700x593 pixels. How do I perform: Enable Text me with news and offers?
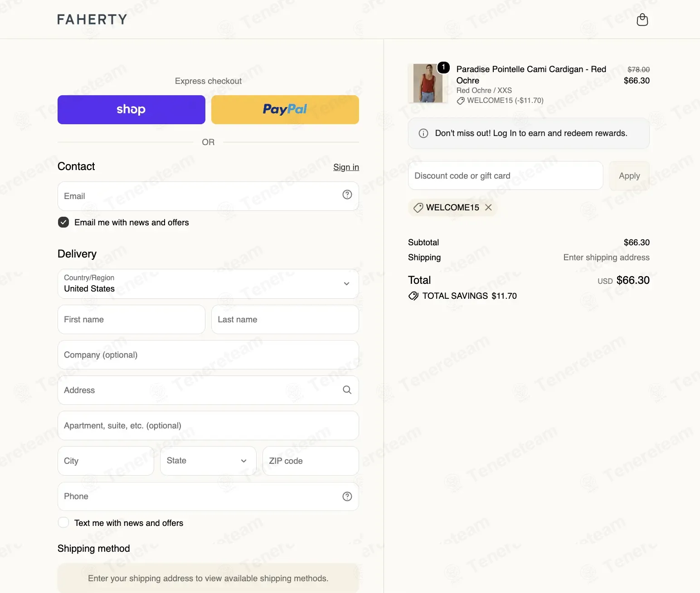point(63,523)
